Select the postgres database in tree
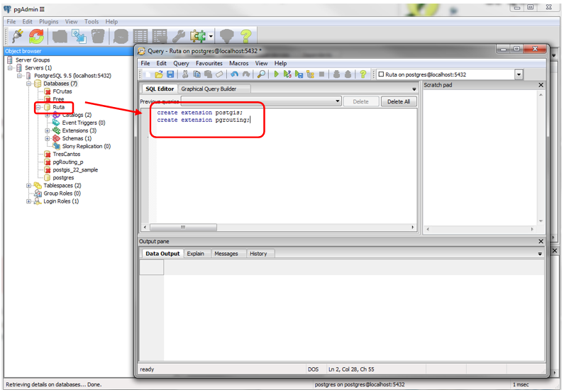The image size is (564, 392). point(63,178)
